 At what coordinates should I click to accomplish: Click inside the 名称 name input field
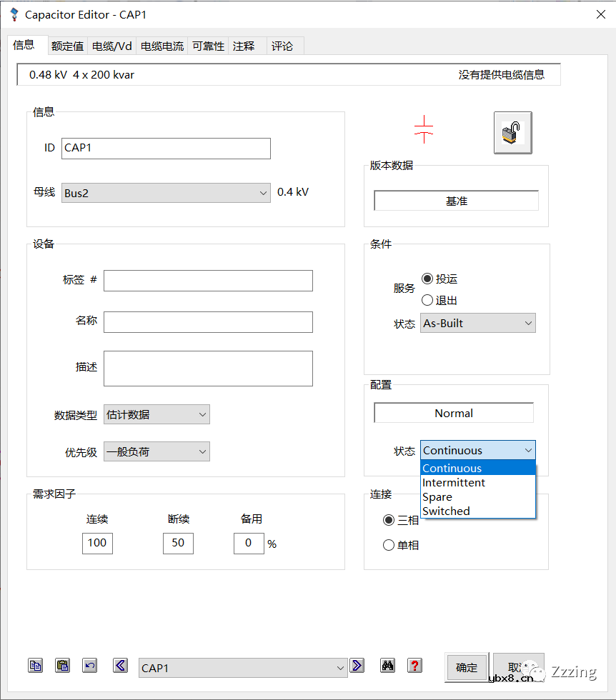click(x=207, y=322)
